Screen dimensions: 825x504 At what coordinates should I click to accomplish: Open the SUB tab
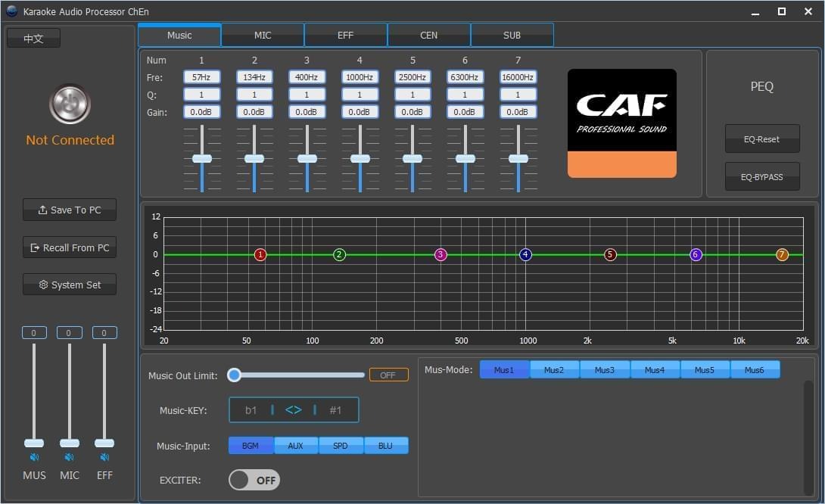click(x=512, y=36)
